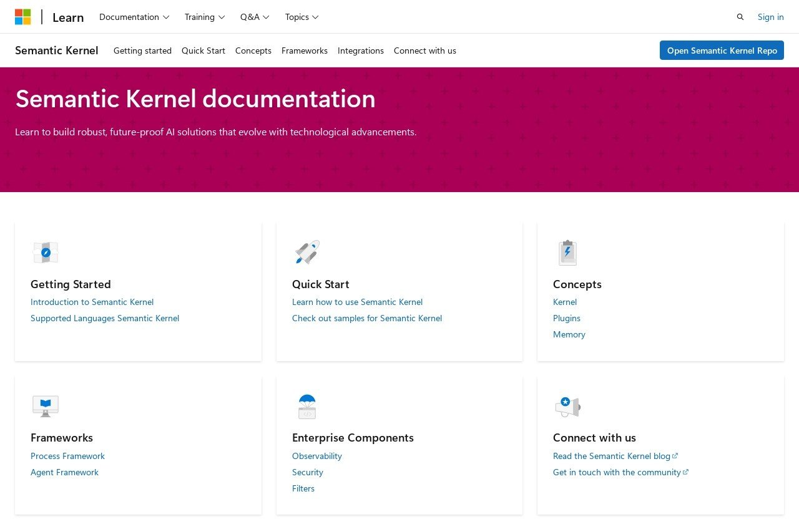Click the Frameworks monitor book icon

(46, 406)
